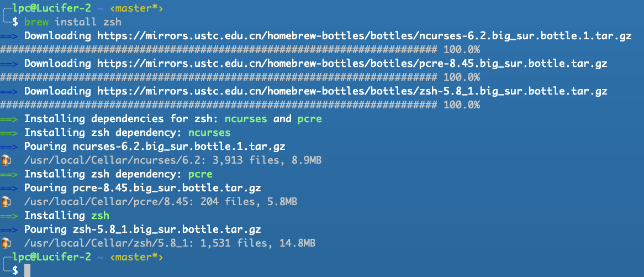
Task: Click the blue arrow before ncurses download line
Action: (x=9, y=36)
